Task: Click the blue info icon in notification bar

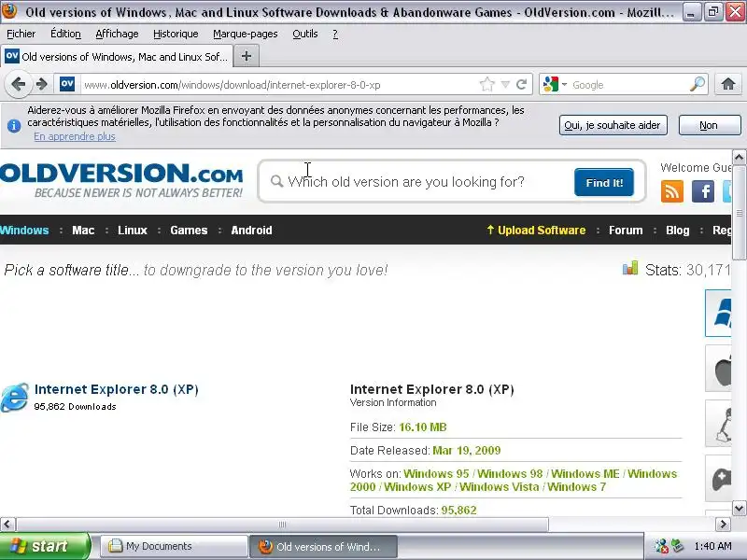Action: point(14,126)
